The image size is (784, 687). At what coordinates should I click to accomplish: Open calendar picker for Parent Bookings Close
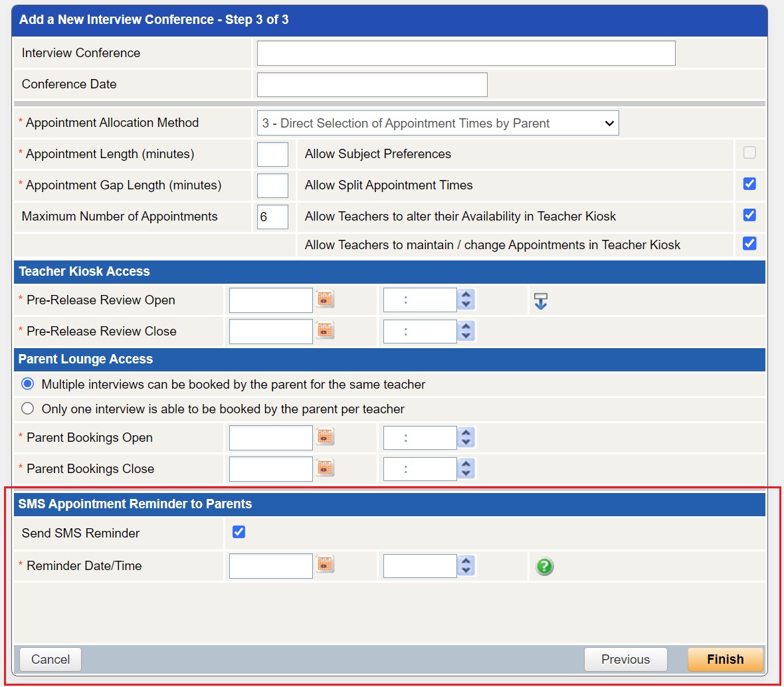coord(325,468)
